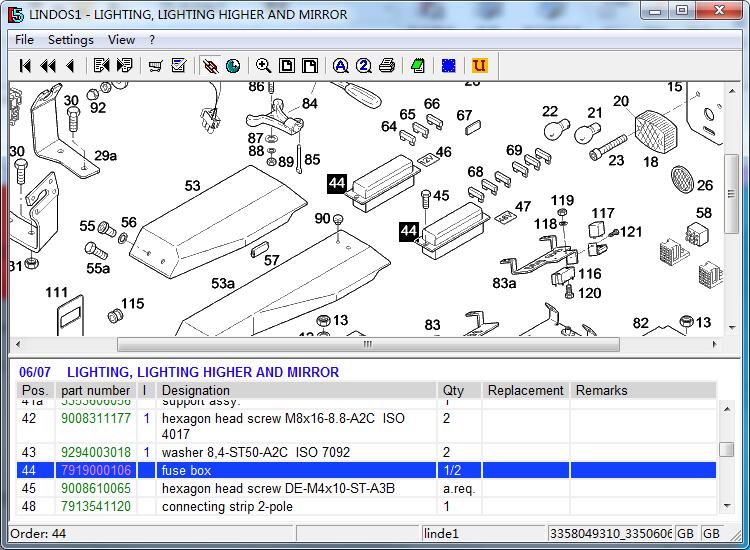750x550 pixels.
Task: Click the diagram vertical scrollbar up arrow
Action: click(x=731, y=90)
